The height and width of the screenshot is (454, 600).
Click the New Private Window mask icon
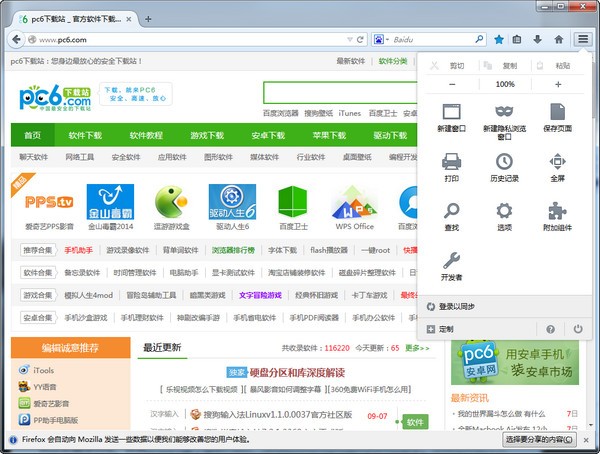[x=504, y=111]
